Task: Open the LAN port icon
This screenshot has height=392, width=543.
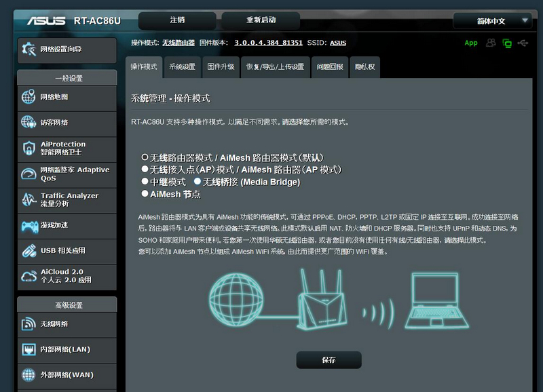Action: (x=29, y=349)
